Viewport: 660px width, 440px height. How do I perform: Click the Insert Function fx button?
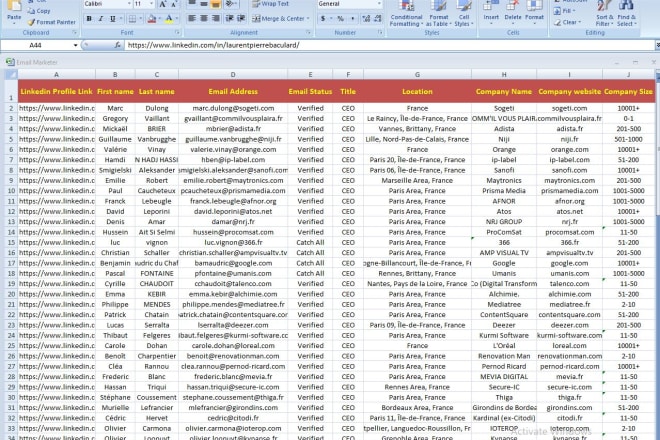[118, 45]
